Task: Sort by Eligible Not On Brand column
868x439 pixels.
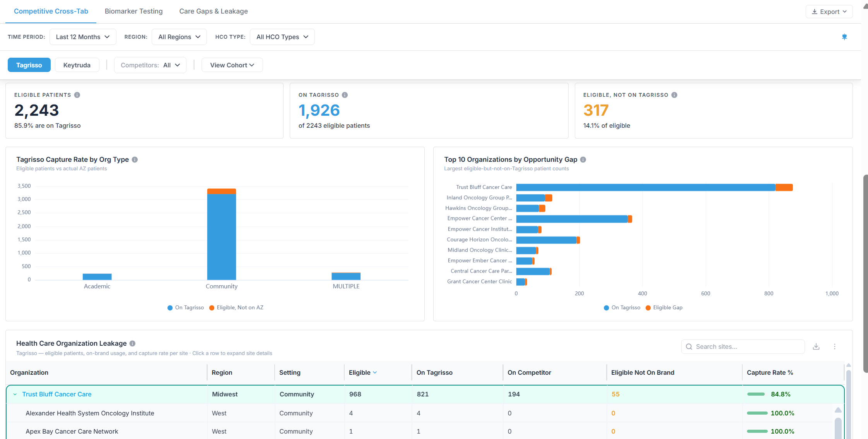Action: coord(642,372)
